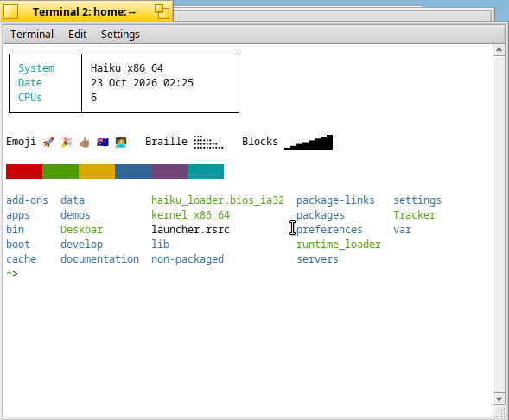Click the 'runtime_loader' file name
This screenshot has height=420, width=509.
point(339,245)
